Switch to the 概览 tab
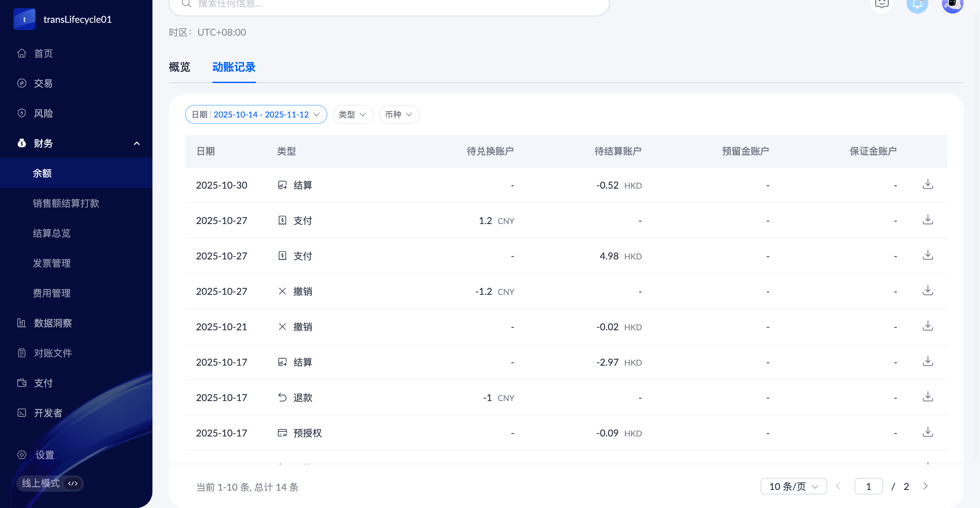Image resolution: width=980 pixels, height=508 pixels. coord(179,67)
